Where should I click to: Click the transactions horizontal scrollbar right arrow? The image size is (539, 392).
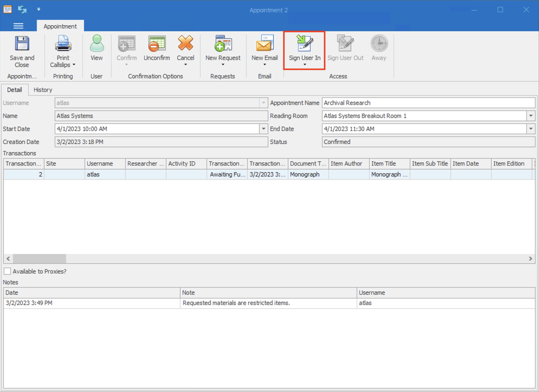pos(530,259)
